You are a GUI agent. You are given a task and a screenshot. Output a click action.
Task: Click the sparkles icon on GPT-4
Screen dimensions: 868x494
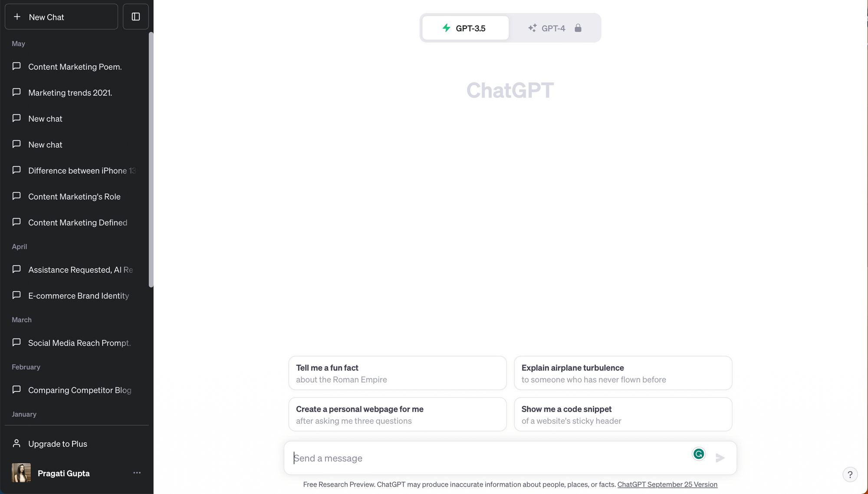[532, 28]
